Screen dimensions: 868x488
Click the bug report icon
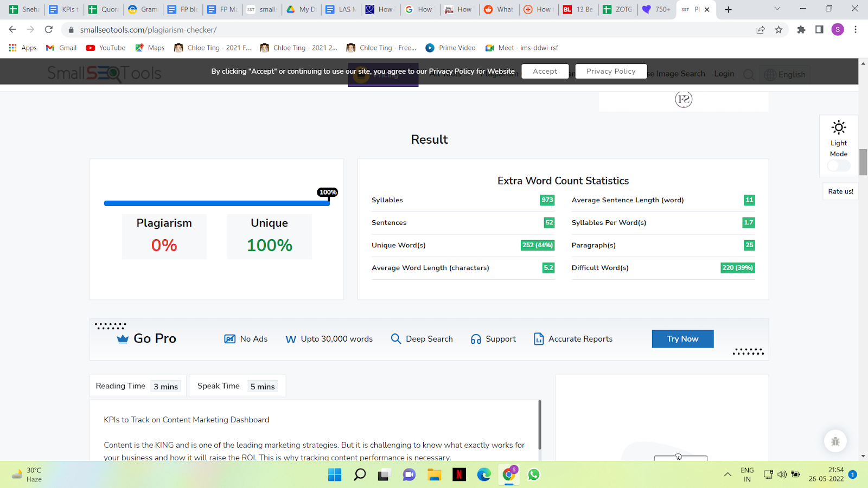click(x=835, y=441)
